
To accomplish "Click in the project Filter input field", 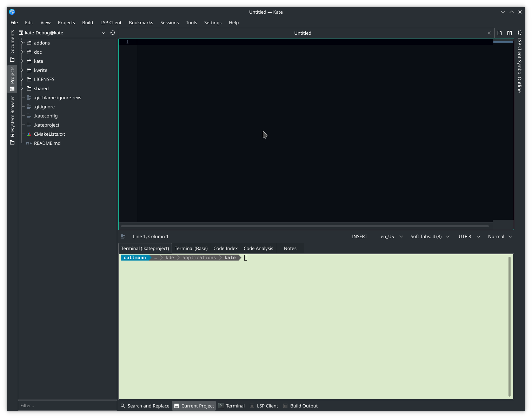I will point(67,405).
